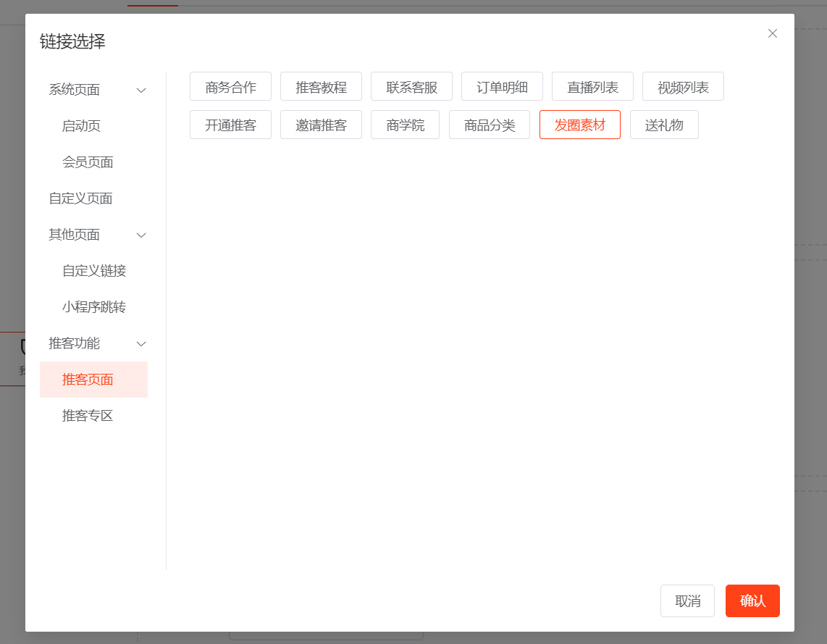Collapse the 系统页面 chevron arrow
This screenshot has width=827, height=644.
(x=142, y=90)
